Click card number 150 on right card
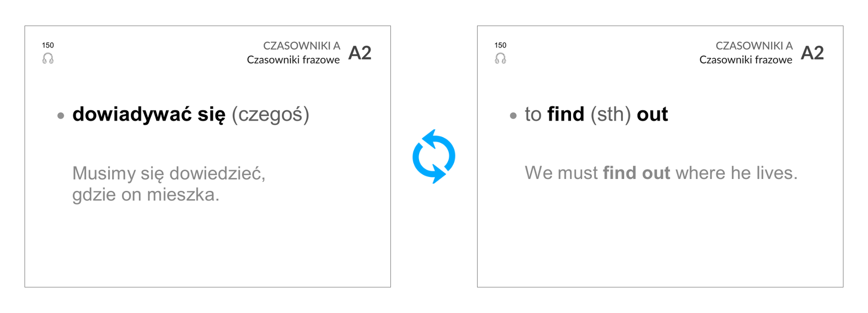Viewport: 868px width, 313px height. click(x=501, y=45)
